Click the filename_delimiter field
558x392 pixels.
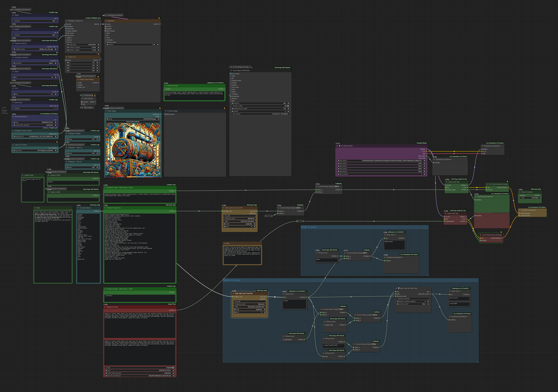coord(413,299)
